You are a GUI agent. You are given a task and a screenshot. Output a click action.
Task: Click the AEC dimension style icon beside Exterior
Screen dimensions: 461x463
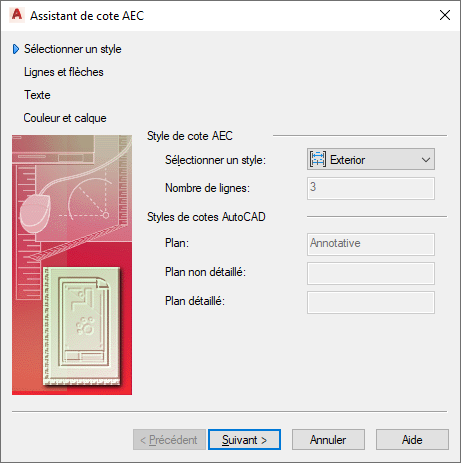point(317,159)
